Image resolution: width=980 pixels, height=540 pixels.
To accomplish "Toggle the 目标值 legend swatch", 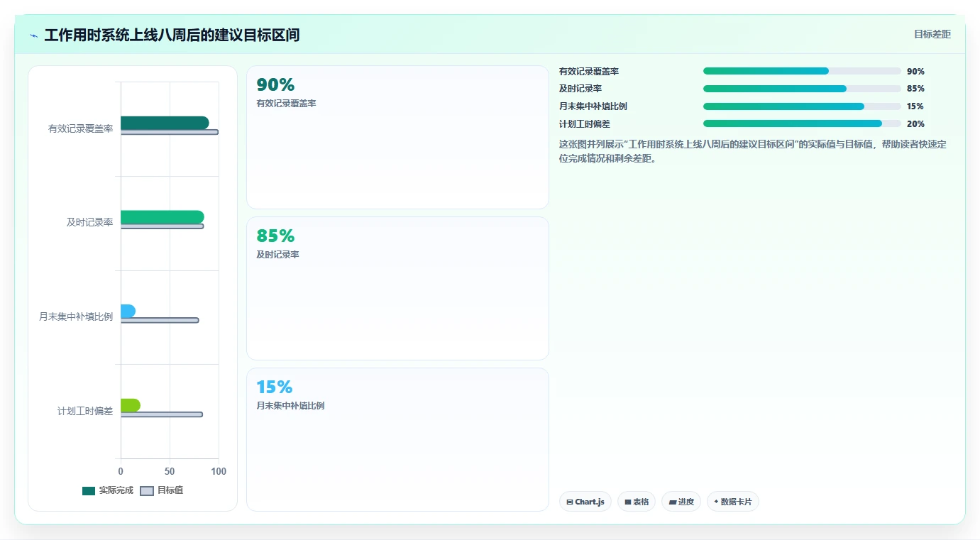I will (147, 491).
